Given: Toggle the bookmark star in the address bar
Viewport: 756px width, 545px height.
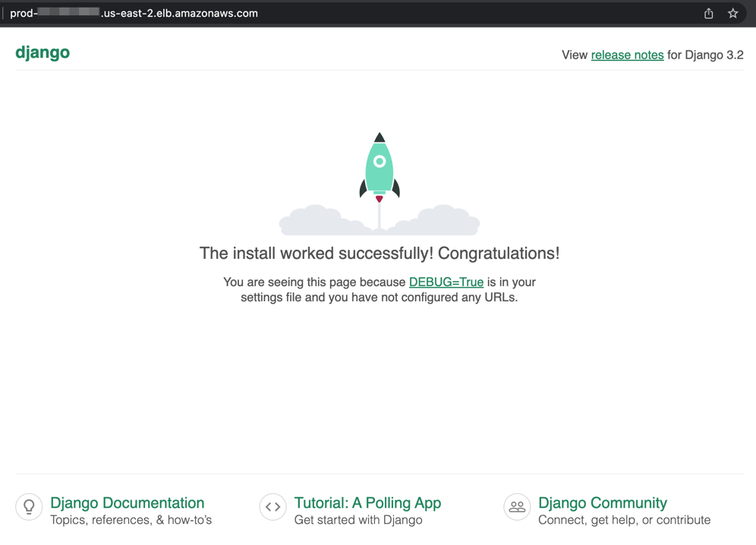Looking at the screenshot, I should click(x=732, y=13).
